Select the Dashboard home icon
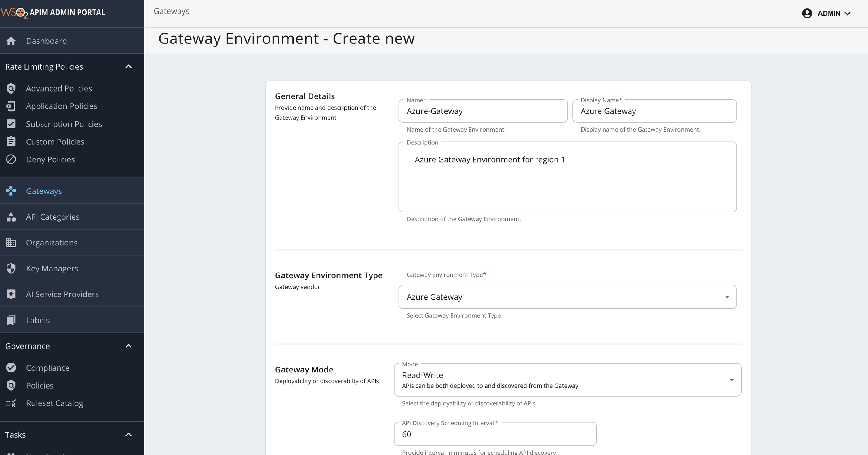Image resolution: width=868 pixels, height=455 pixels. (x=11, y=41)
